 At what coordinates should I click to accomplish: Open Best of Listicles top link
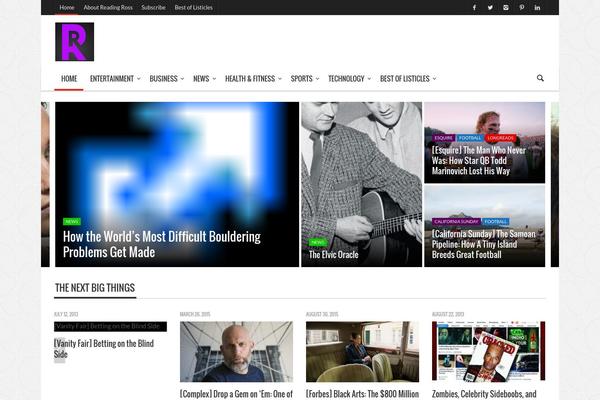coord(194,7)
